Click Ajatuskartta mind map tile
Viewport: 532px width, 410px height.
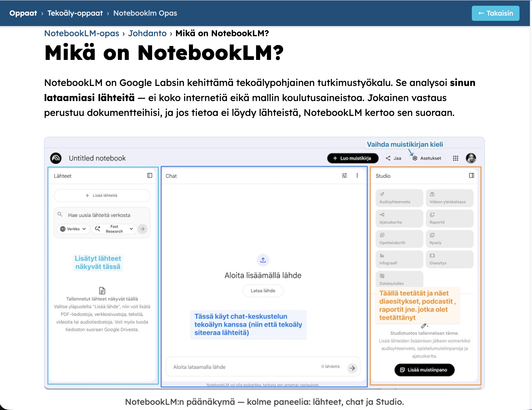click(399, 218)
